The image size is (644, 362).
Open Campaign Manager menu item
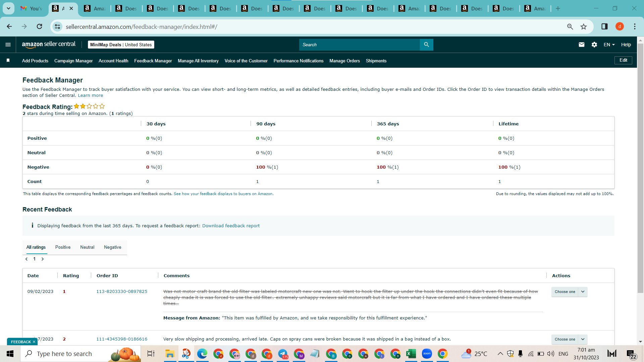click(73, 61)
